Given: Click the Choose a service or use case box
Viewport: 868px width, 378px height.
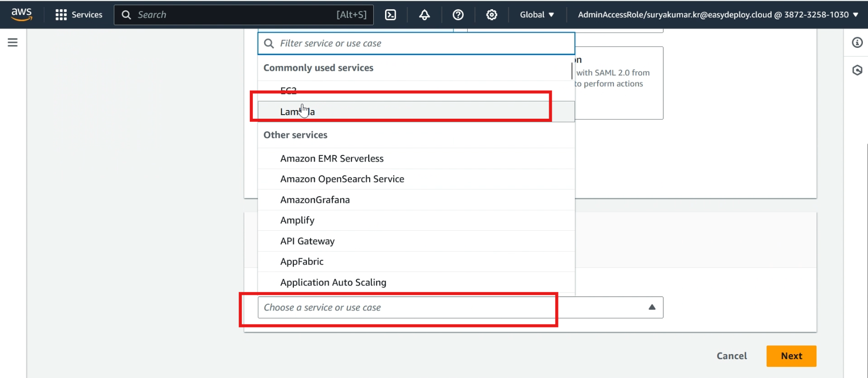Looking at the screenshot, I should [461, 308].
